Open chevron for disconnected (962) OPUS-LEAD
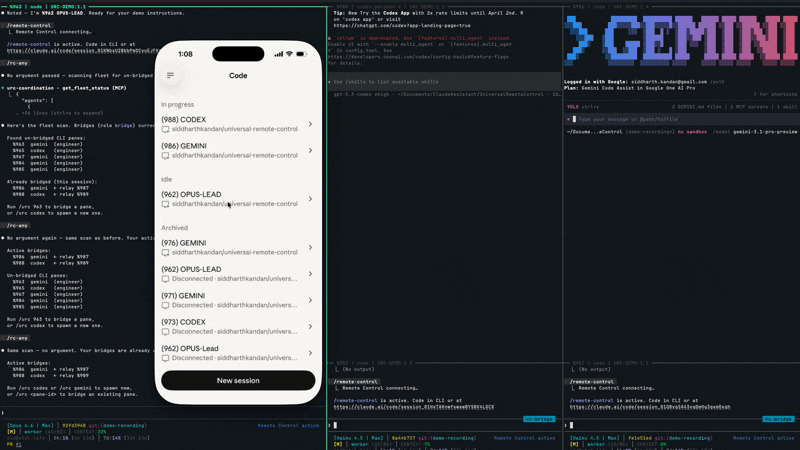 tap(310, 274)
